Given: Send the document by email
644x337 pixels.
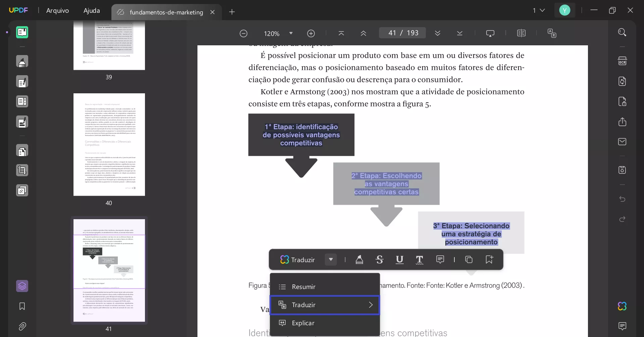Looking at the screenshot, I should tap(623, 142).
